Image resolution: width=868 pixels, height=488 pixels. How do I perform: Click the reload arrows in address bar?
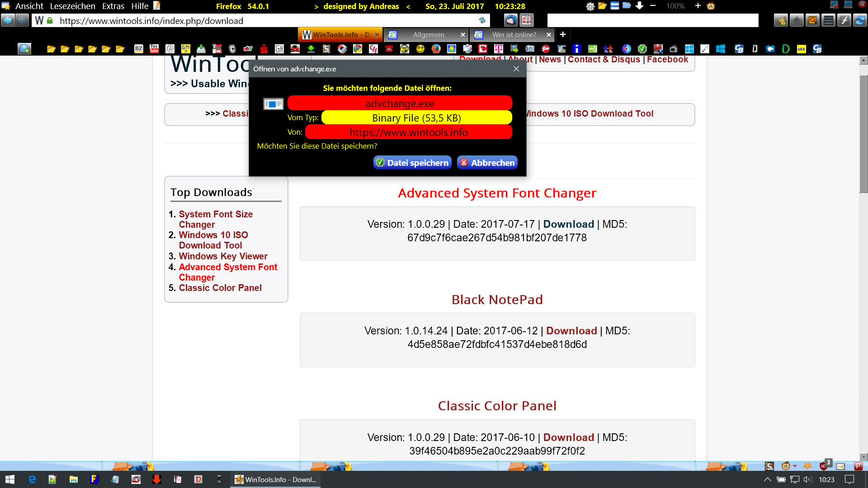click(482, 20)
